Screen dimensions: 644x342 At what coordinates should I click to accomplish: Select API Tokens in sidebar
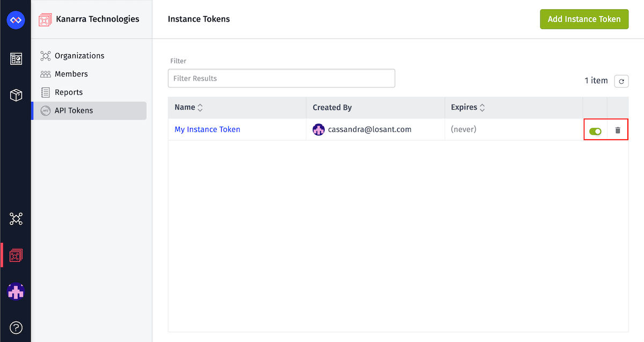(89, 111)
